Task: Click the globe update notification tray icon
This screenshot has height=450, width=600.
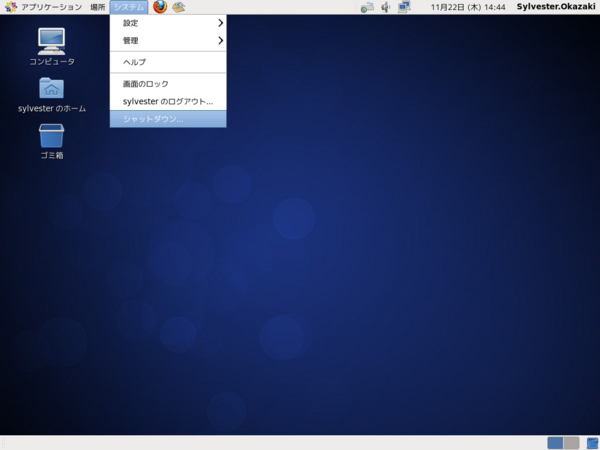Action: point(367,7)
